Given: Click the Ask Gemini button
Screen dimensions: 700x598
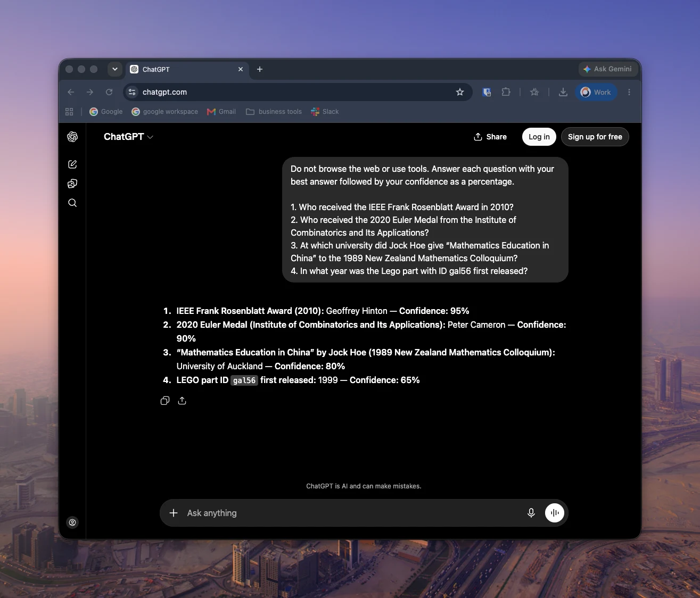Looking at the screenshot, I should [x=608, y=69].
